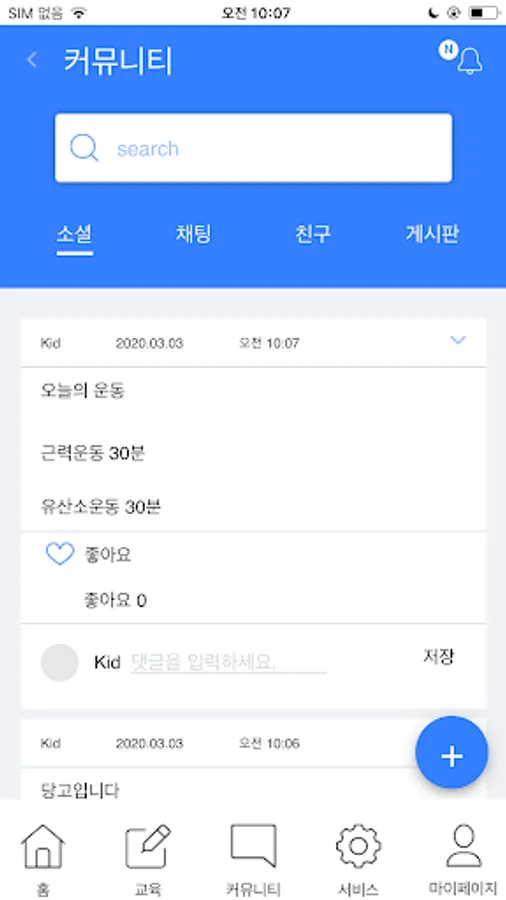Go to 홈 via the house icon

[x=42, y=847]
